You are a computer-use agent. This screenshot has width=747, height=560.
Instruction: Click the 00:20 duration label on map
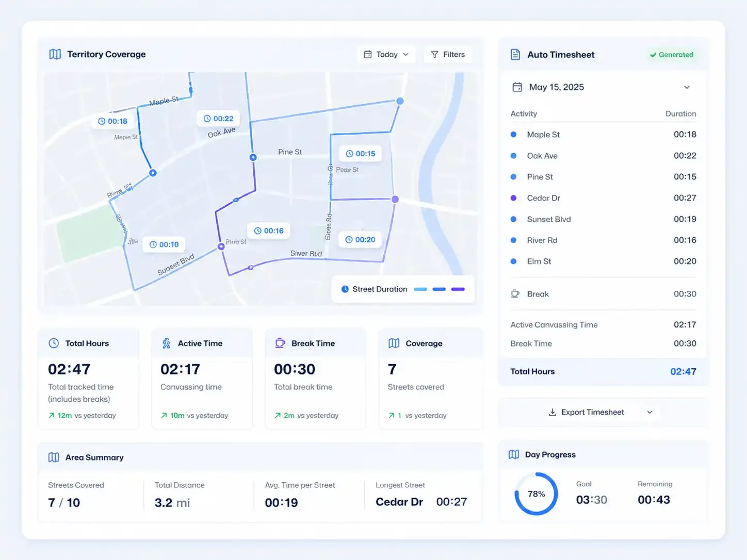[x=360, y=240]
